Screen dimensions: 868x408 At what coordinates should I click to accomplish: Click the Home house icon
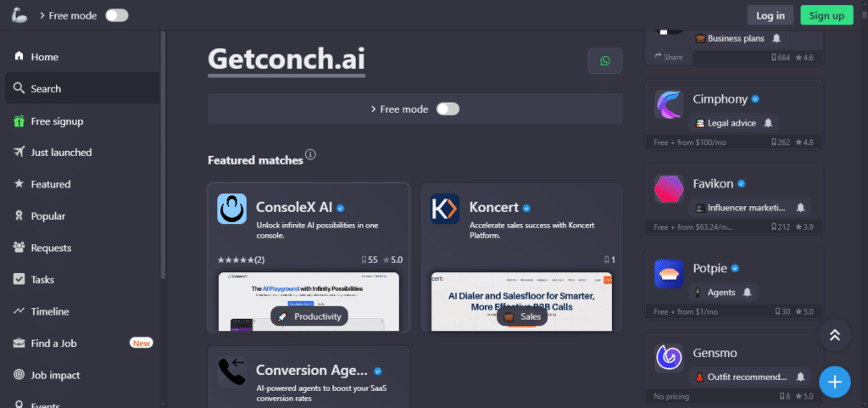(x=19, y=57)
